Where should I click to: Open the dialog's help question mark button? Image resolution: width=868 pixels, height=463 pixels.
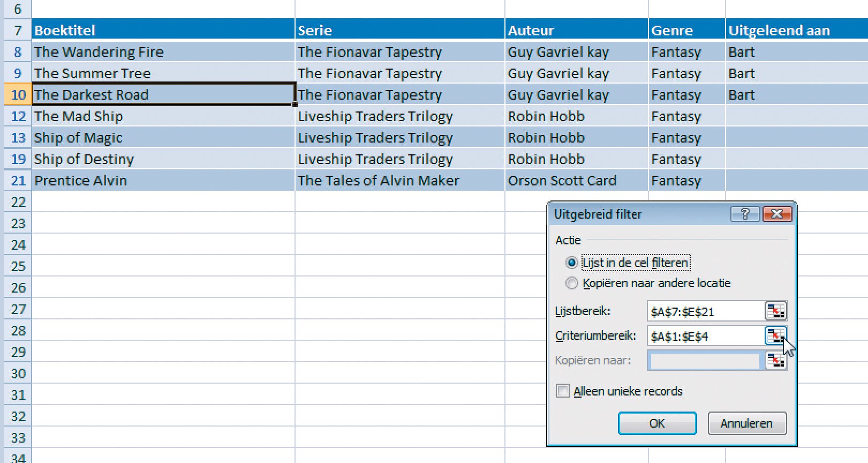[745, 214]
